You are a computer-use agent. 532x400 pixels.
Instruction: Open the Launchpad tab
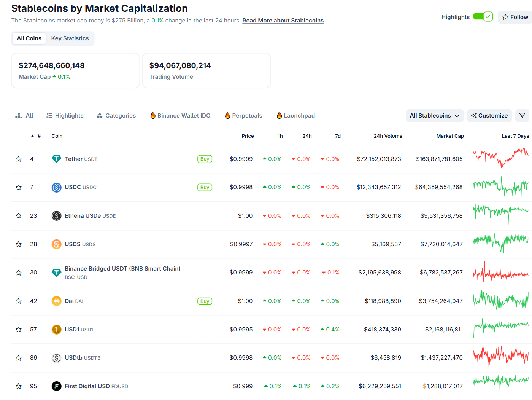tap(295, 116)
